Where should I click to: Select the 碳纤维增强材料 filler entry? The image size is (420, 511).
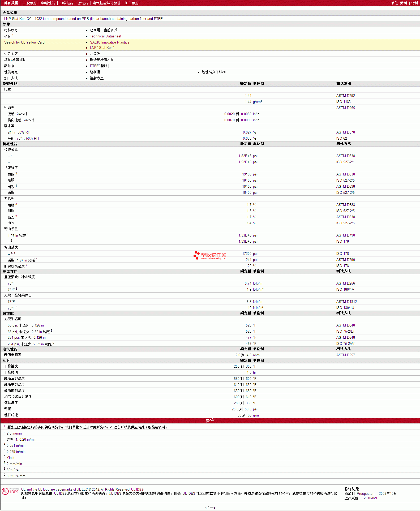[102, 60]
